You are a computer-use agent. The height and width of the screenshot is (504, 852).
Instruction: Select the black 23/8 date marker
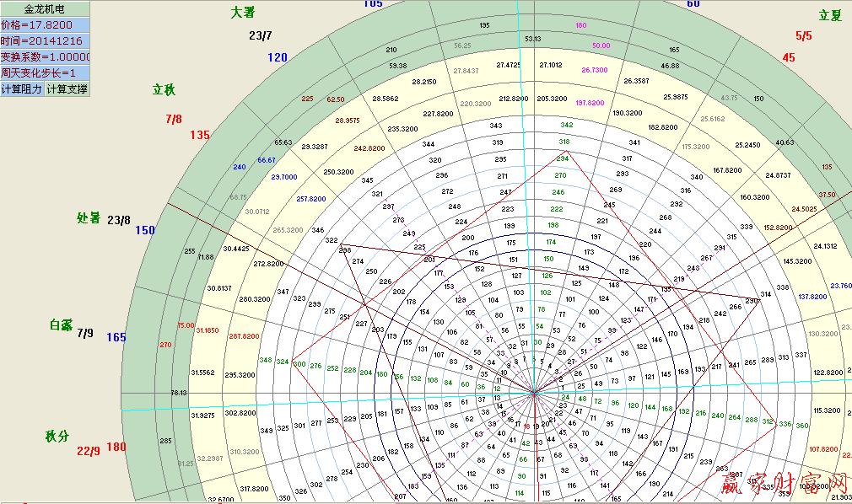pos(119,220)
